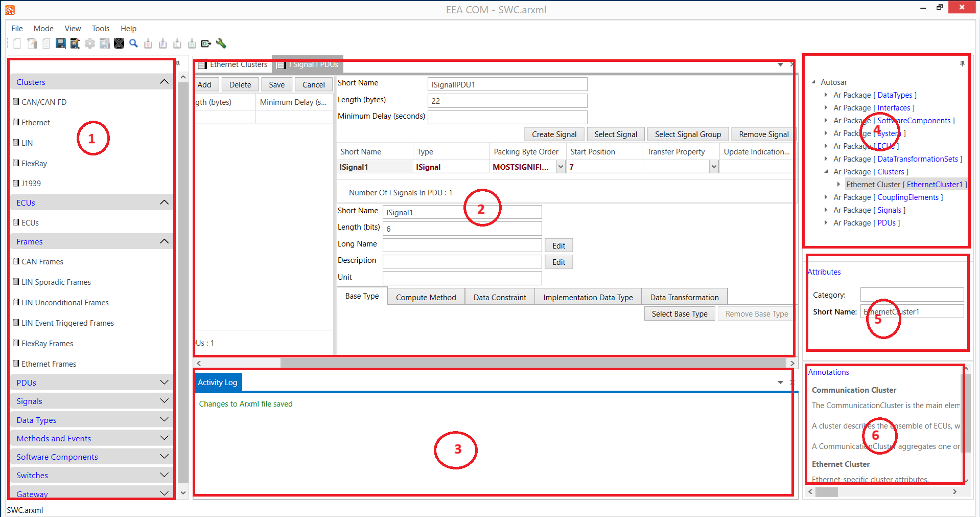Image resolution: width=980 pixels, height=517 pixels.
Task: Click the import icon with green D
Action: [x=192, y=43]
